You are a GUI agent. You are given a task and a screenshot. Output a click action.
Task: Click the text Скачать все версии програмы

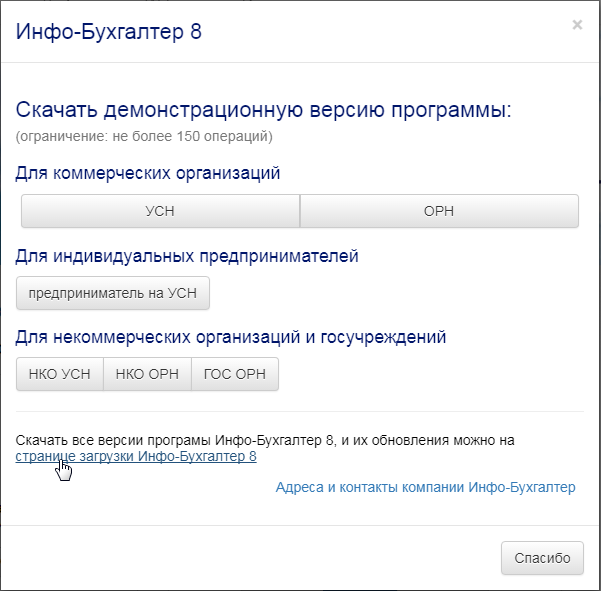[113, 440]
